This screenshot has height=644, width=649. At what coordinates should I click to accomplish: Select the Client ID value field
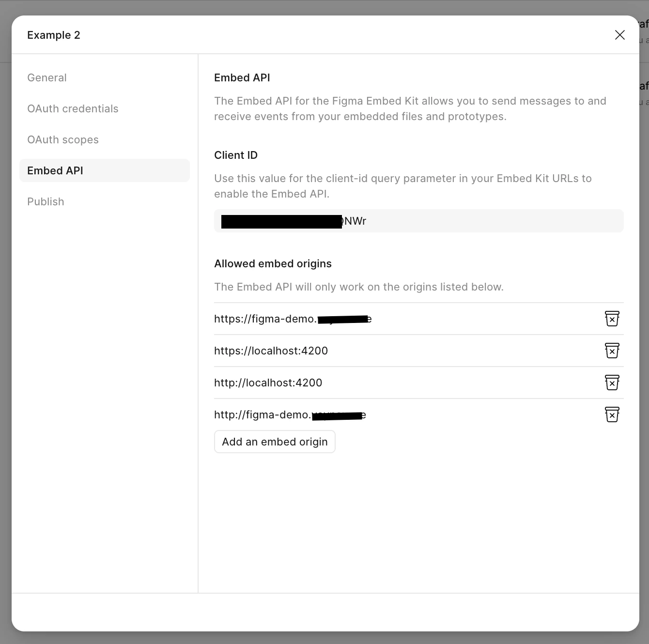(419, 221)
